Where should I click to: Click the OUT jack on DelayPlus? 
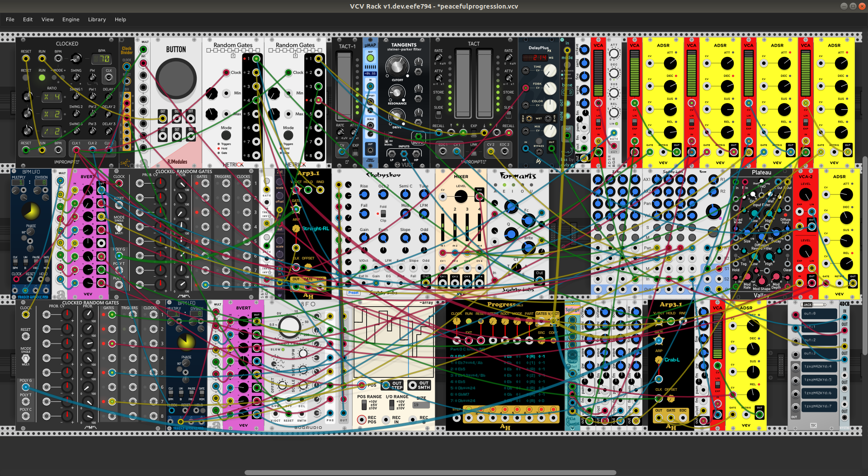pyautogui.click(x=552, y=149)
